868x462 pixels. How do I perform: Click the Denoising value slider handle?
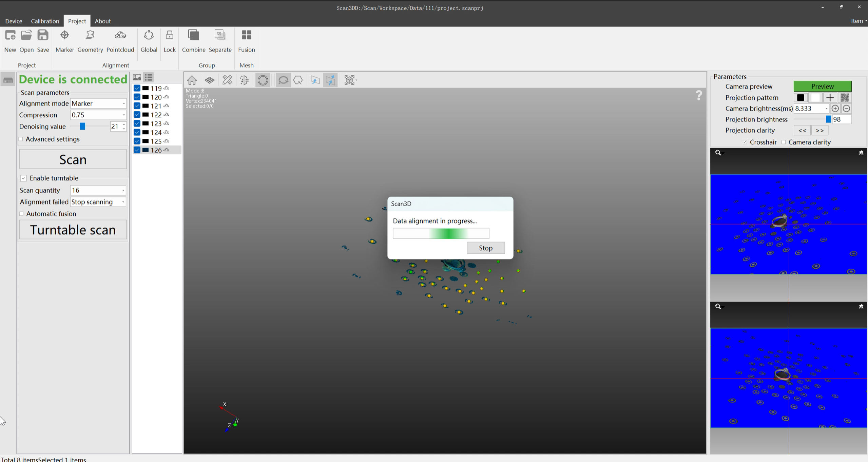click(82, 127)
